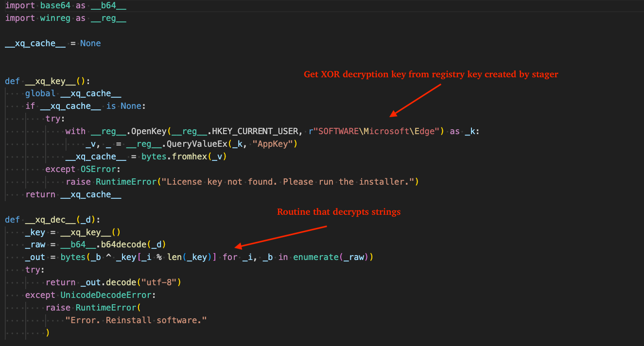Image resolution: width=644 pixels, height=346 pixels.
Task: Click the "global __xq_cache__" statement
Action: click(x=73, y=94)
